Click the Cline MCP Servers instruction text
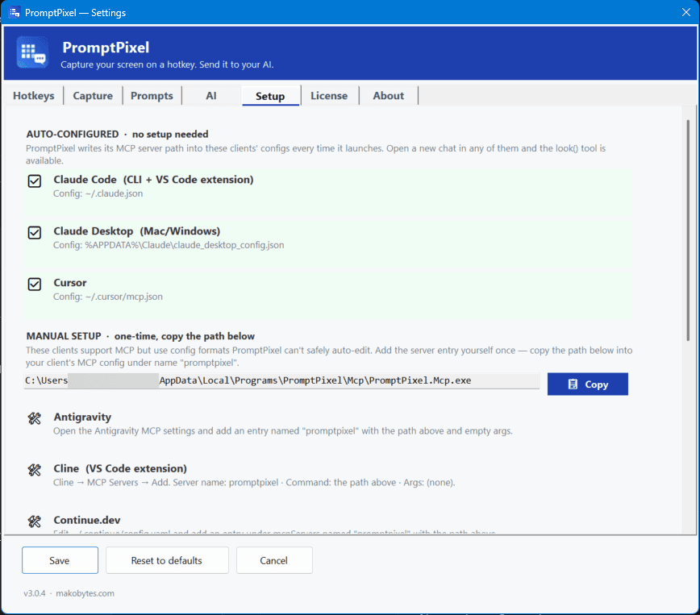This screenshot has height=615, width=700. click(254, 483)
